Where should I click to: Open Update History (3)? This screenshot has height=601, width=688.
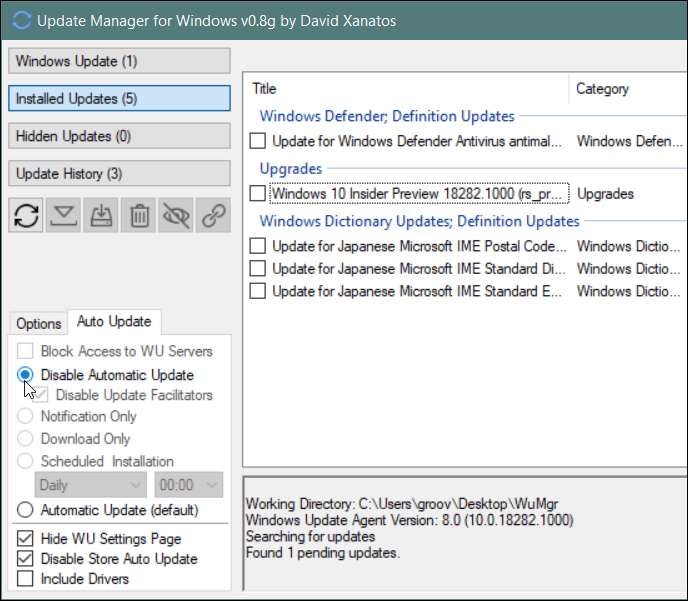(119, 173)
